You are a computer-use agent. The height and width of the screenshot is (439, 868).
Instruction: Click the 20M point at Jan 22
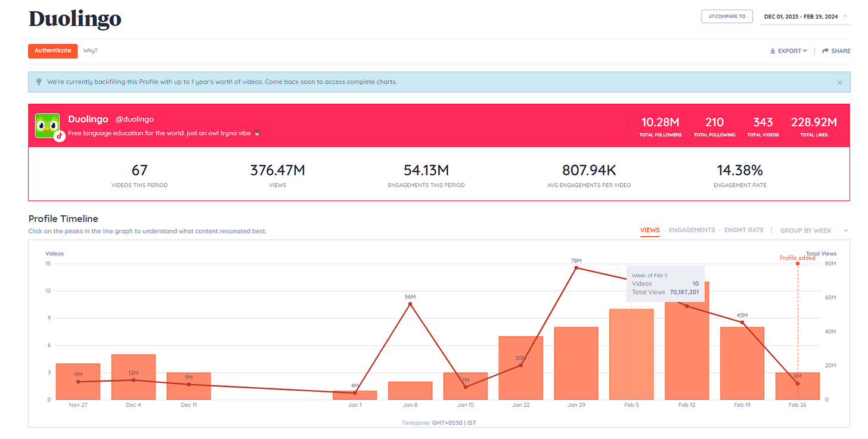(520, 365)
